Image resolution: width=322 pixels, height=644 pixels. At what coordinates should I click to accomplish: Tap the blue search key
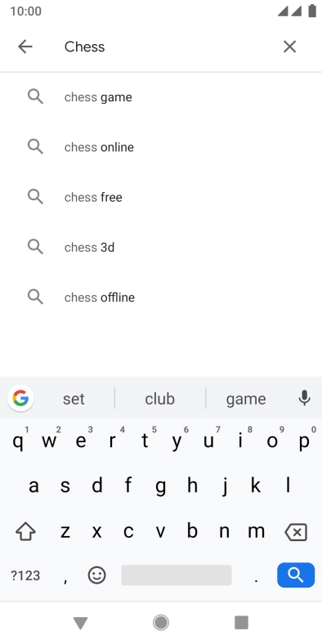click(296, 575)
